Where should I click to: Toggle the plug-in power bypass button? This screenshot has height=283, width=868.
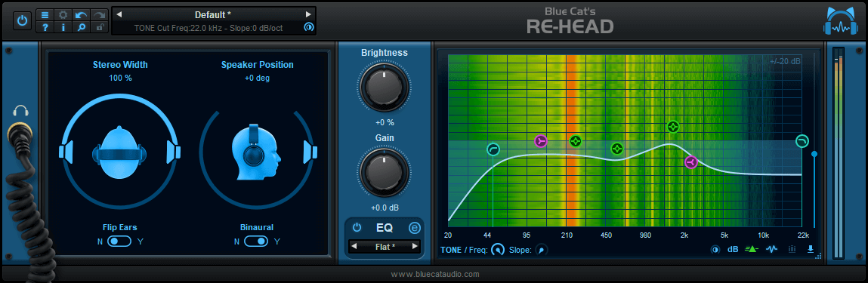22,20
